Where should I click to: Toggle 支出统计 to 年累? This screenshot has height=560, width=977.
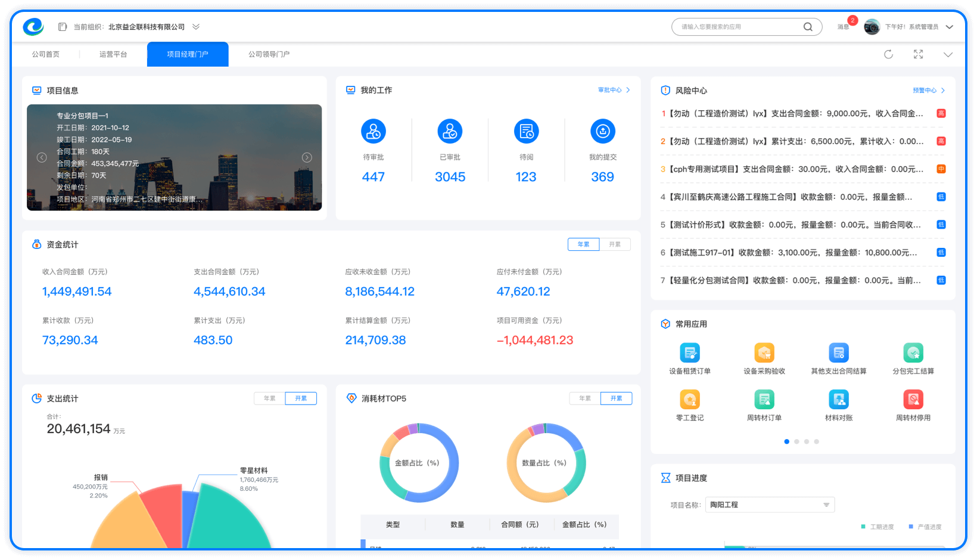click(270, 399)
